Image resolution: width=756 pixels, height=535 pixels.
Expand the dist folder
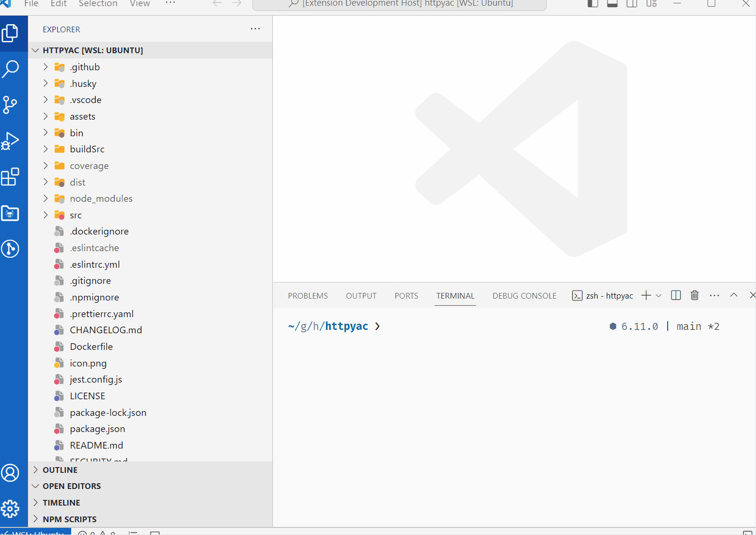150,182
